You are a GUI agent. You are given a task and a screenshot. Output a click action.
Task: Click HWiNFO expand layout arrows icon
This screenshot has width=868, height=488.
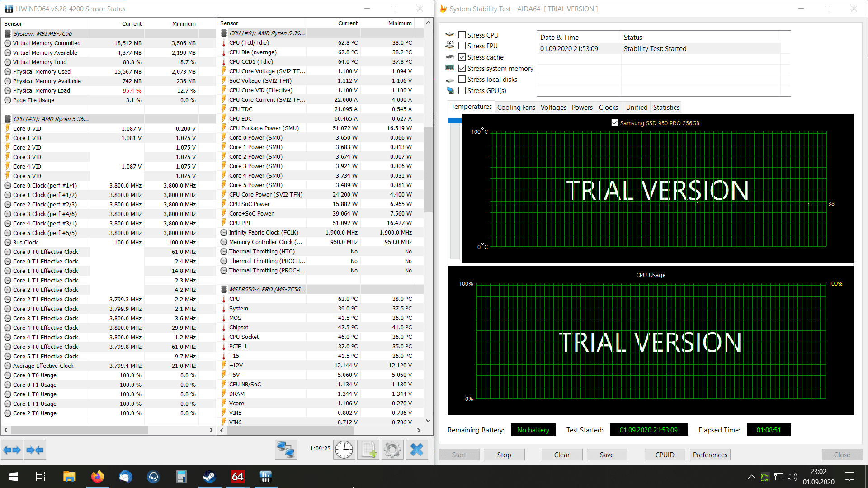point(12,450)
